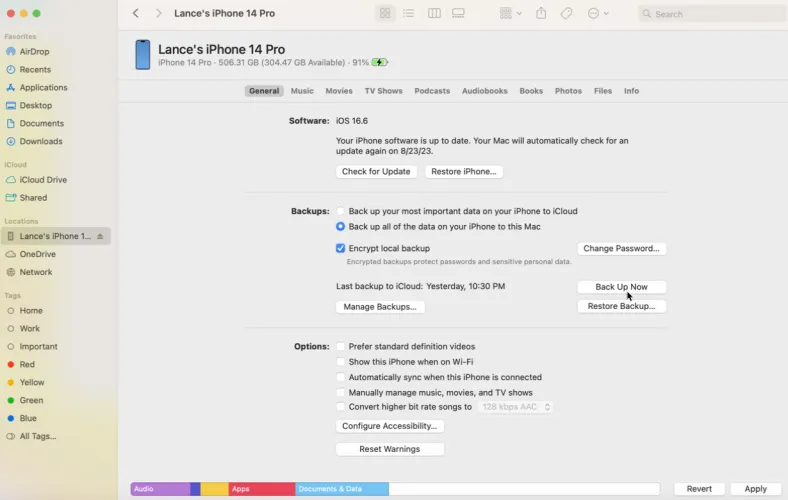Uncheck Encrypt local backup
Viewport: 788px width, 500px height.
341,248
